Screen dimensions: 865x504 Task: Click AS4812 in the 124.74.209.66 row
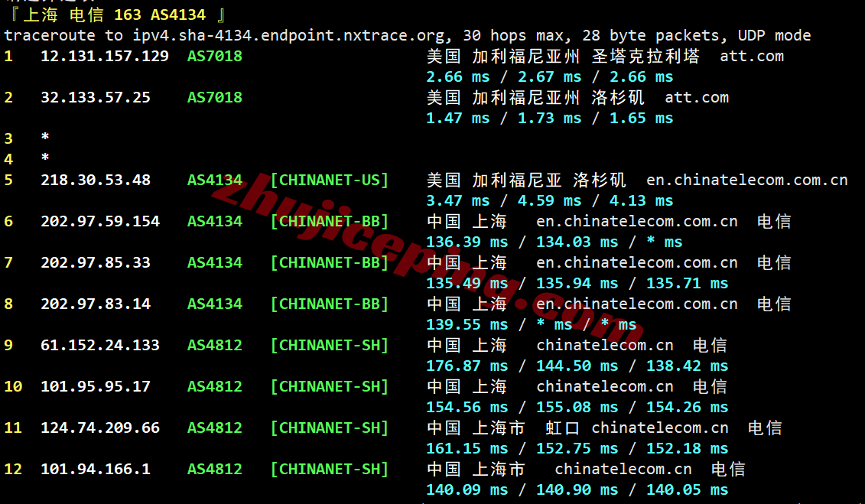(x=215, y=428)
